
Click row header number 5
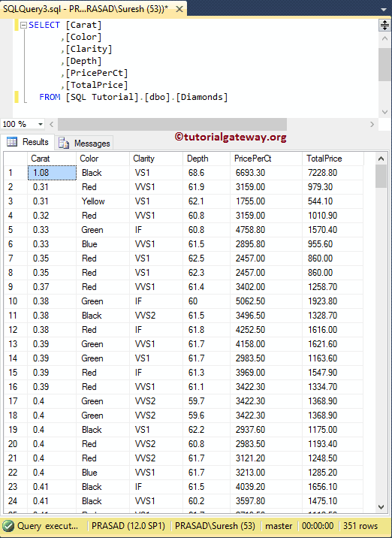tap(16, 230)
